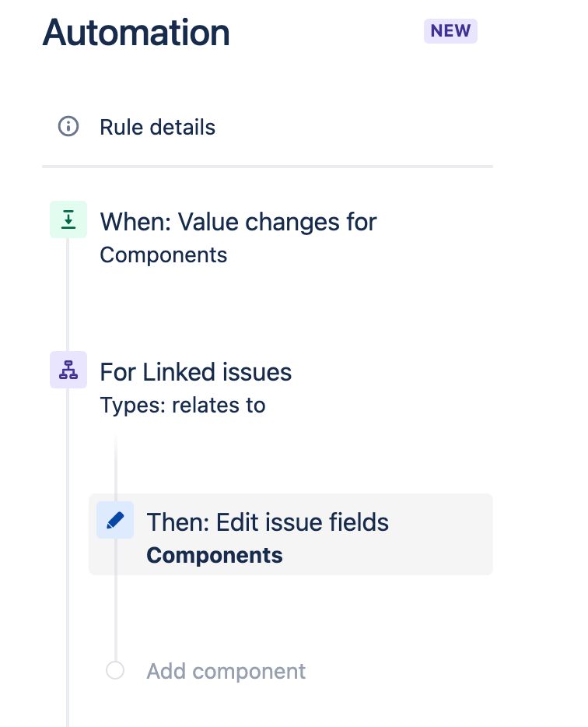Open the 'Then: Edit issue fields' action
The image size is (588, 727).
(268, 522)
